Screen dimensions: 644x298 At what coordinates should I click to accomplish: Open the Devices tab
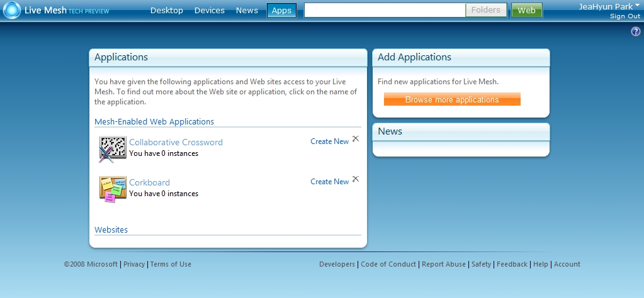point(210,11)
